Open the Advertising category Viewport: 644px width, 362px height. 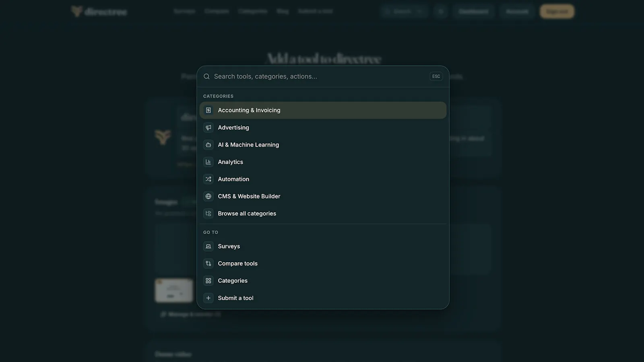(x=323, y=128)
